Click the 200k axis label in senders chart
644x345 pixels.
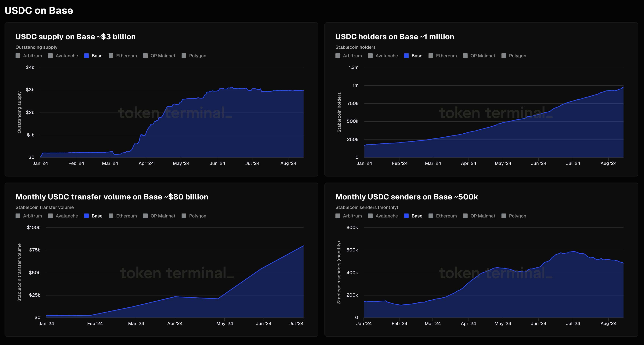click(x=352, y=295)
